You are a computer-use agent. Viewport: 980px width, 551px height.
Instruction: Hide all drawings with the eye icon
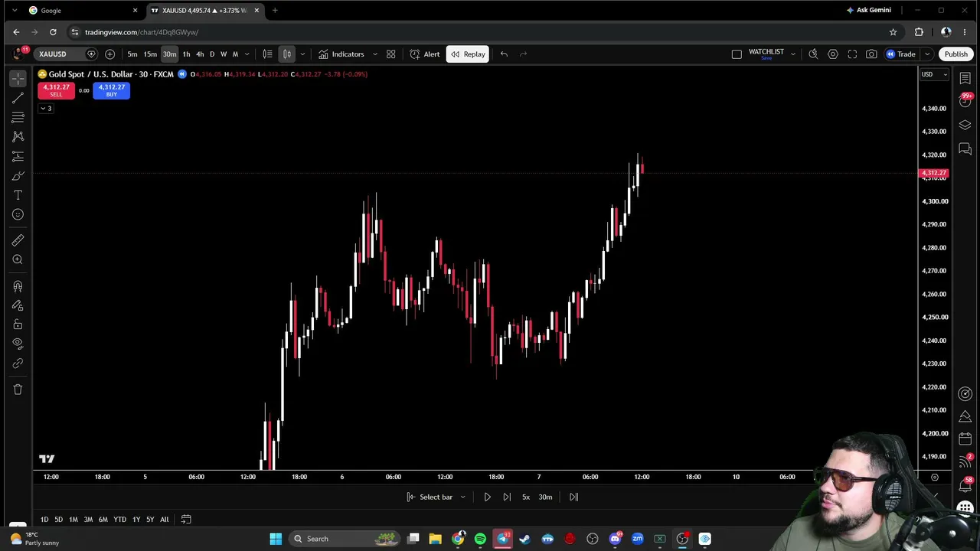pyautogui.click(x=18, y=344)
